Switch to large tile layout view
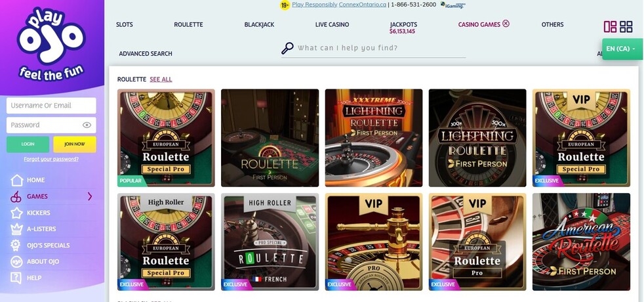This screenshot has width=644, height=302. [x=610, y=27]
